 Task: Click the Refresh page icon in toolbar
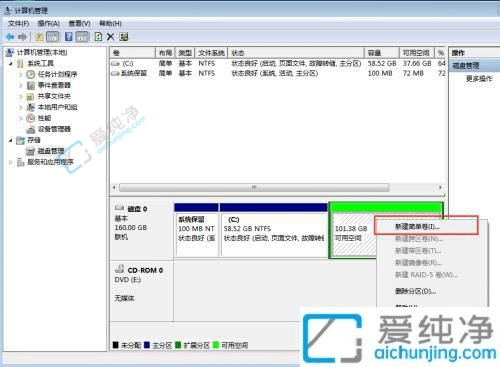[98, 37]
